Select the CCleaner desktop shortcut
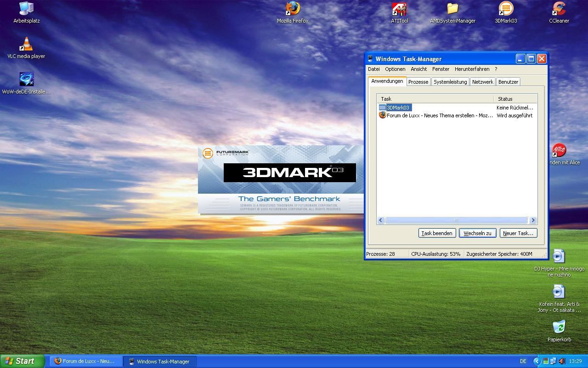 [x=559, y=12]
